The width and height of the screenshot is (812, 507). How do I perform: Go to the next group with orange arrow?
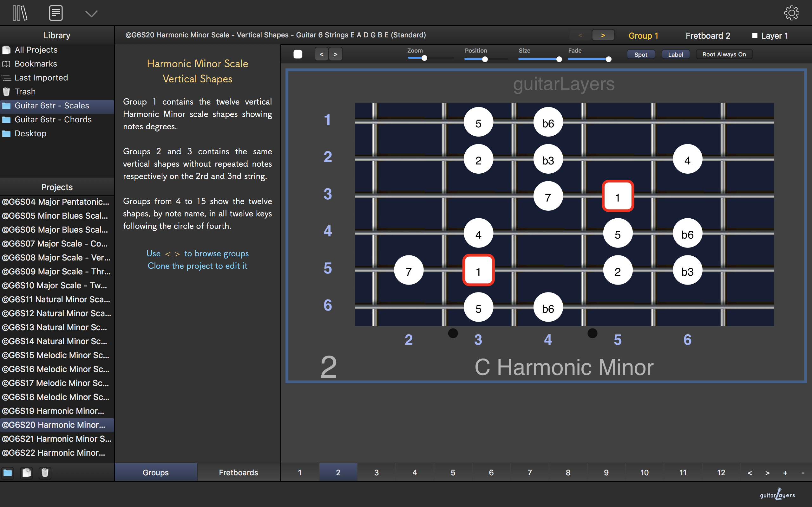(x=603, y=35)
